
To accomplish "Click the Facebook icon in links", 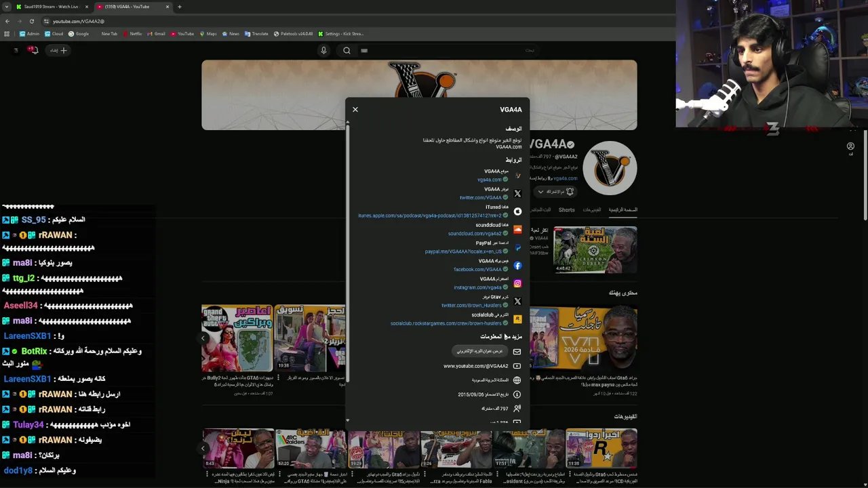I will click(517, 266).
